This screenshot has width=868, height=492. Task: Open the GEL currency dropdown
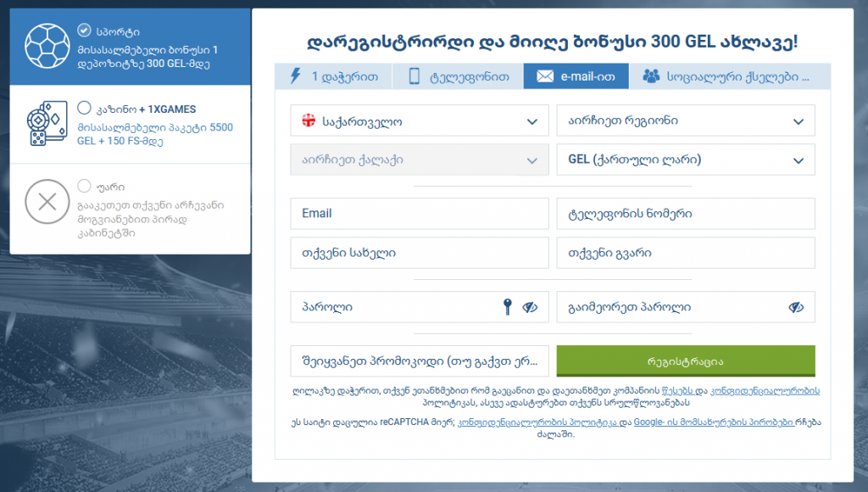pos(685,160)
